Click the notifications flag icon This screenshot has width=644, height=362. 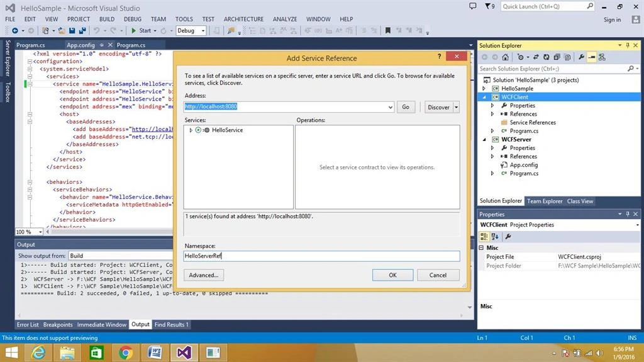coord(487,6)
